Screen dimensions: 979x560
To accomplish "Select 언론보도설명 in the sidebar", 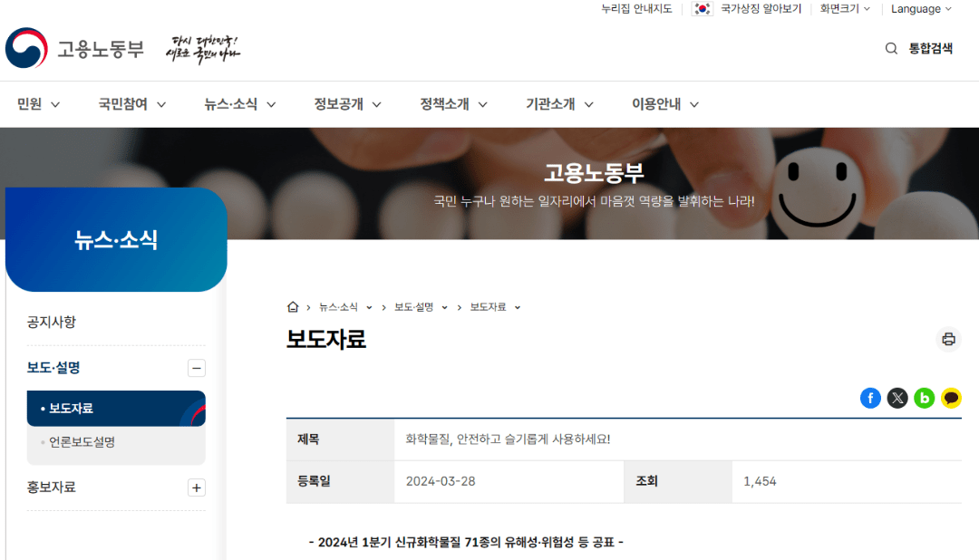I will 82,443.
